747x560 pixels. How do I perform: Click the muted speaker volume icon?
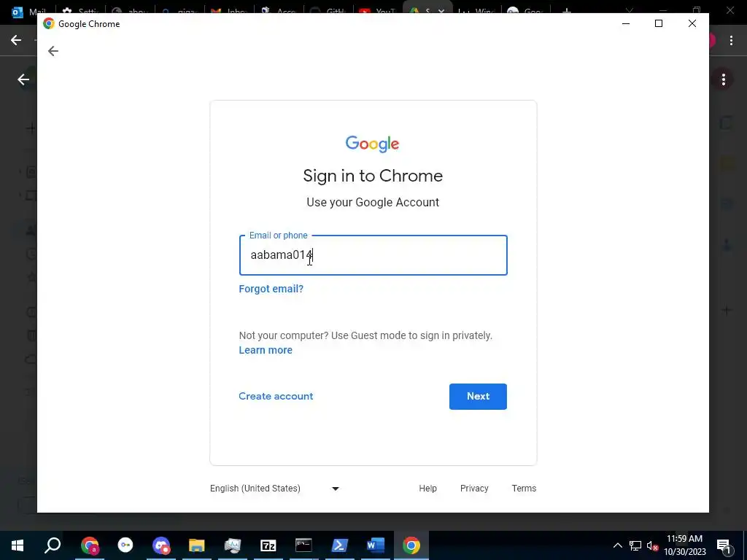click(653, 545)
